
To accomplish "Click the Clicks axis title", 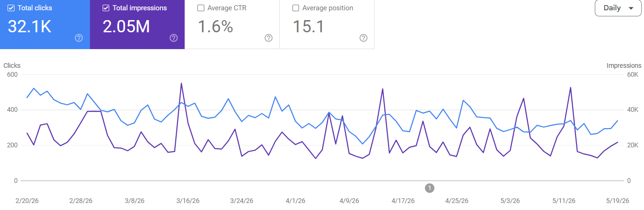I will tap(12, 65).
